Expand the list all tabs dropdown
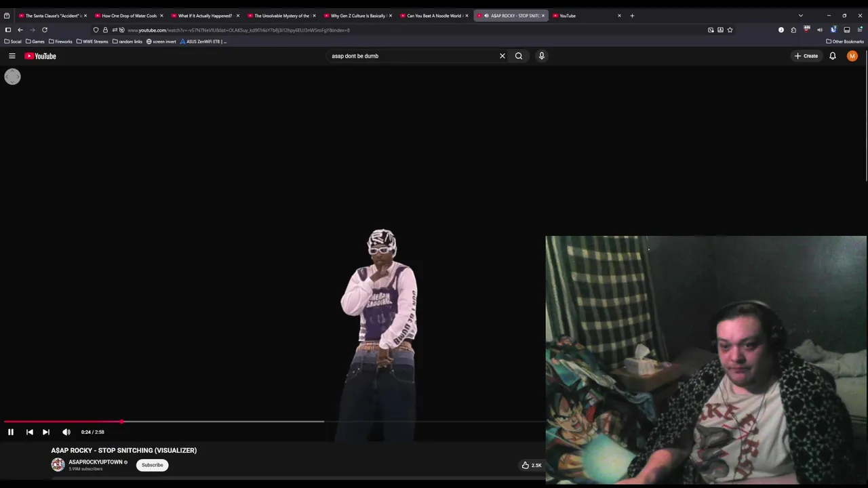Viewport: 868px width, 488px height. point(801,16)
